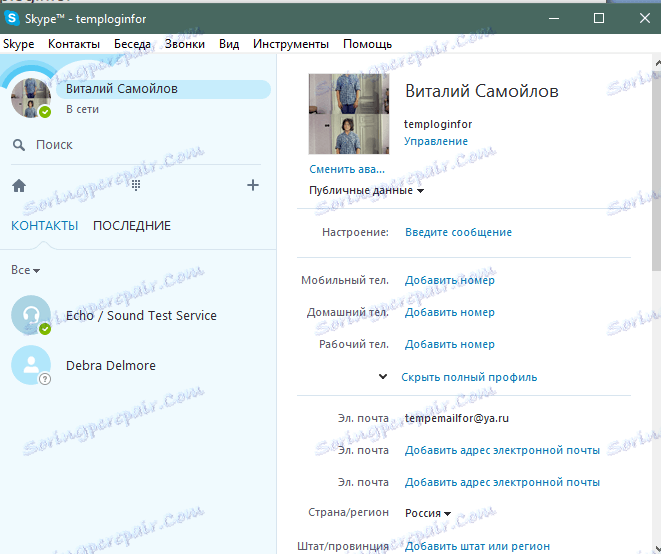Click the search magnifier icon
The image size is (661, 554).
[x=18, y=145]
